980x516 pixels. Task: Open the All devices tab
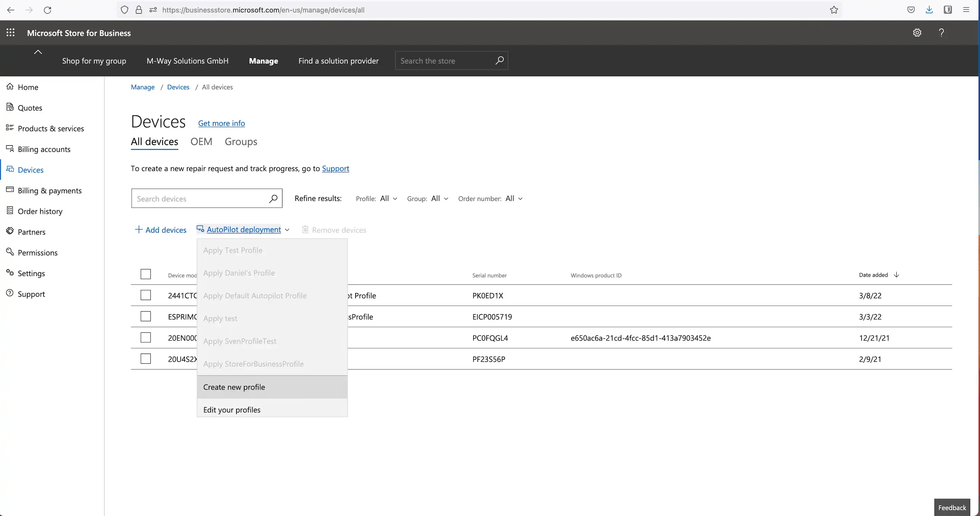pos(154,141)
